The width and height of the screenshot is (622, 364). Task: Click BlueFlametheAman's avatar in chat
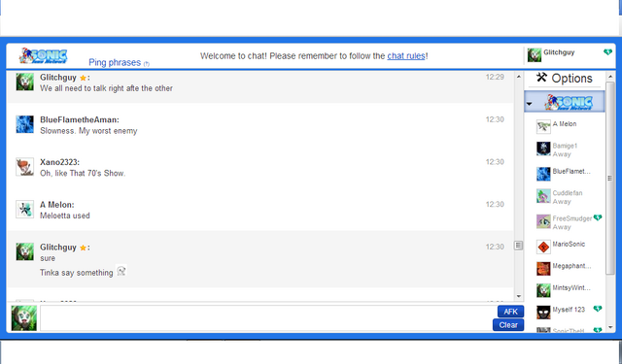[x=24, y=124]
